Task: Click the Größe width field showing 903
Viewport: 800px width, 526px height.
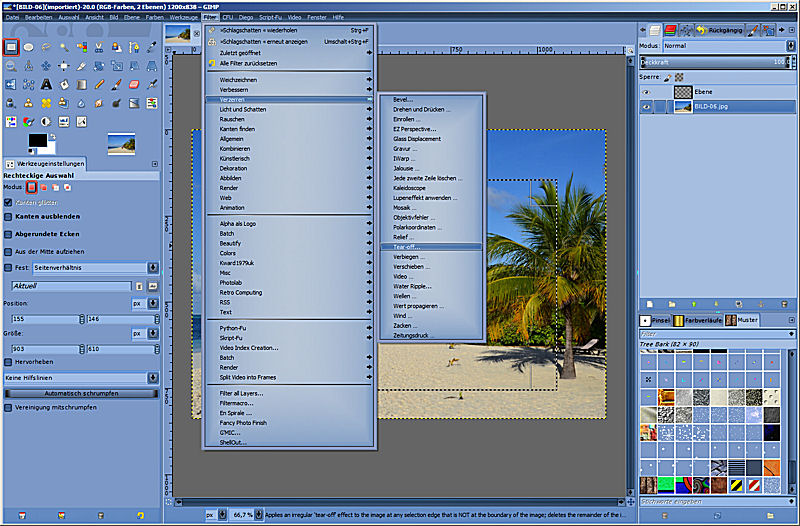Action: click(x=47, y=349)
